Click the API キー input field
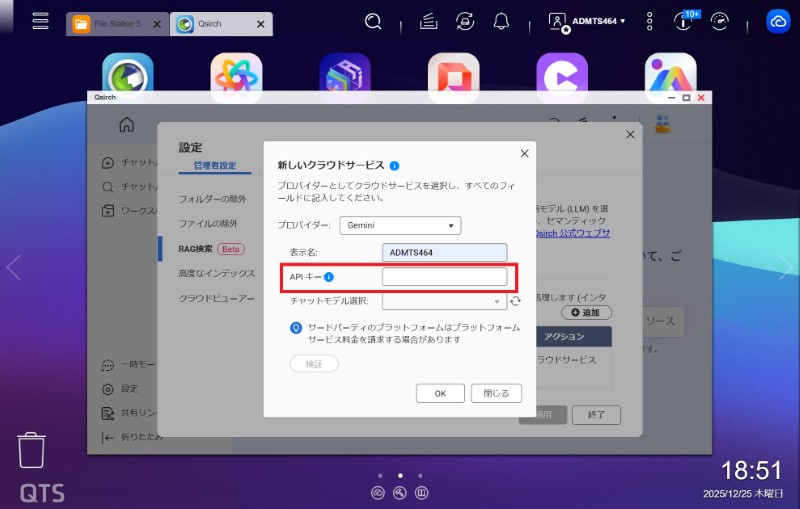The image size is (800, 509). pyautogui.click(x=444, y=277)
